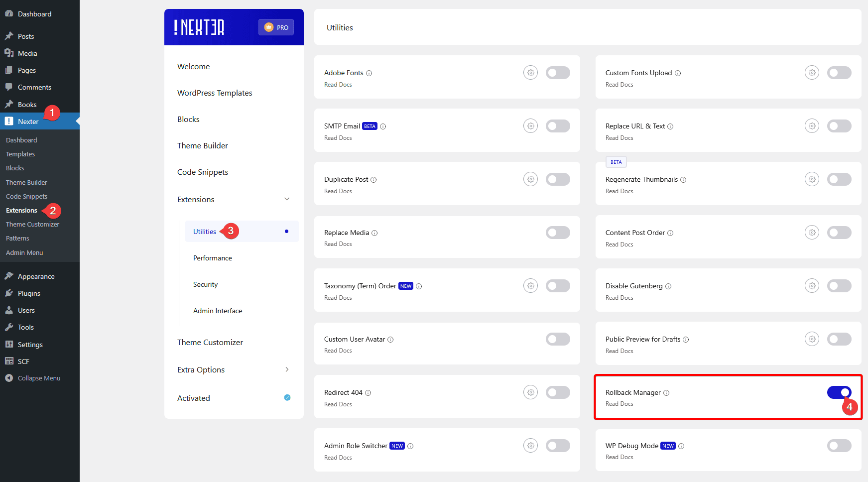Screen dimensions: 868x482
Task: Open the Regenerate Thumbnails settings gear
Action: pos(812,179)
